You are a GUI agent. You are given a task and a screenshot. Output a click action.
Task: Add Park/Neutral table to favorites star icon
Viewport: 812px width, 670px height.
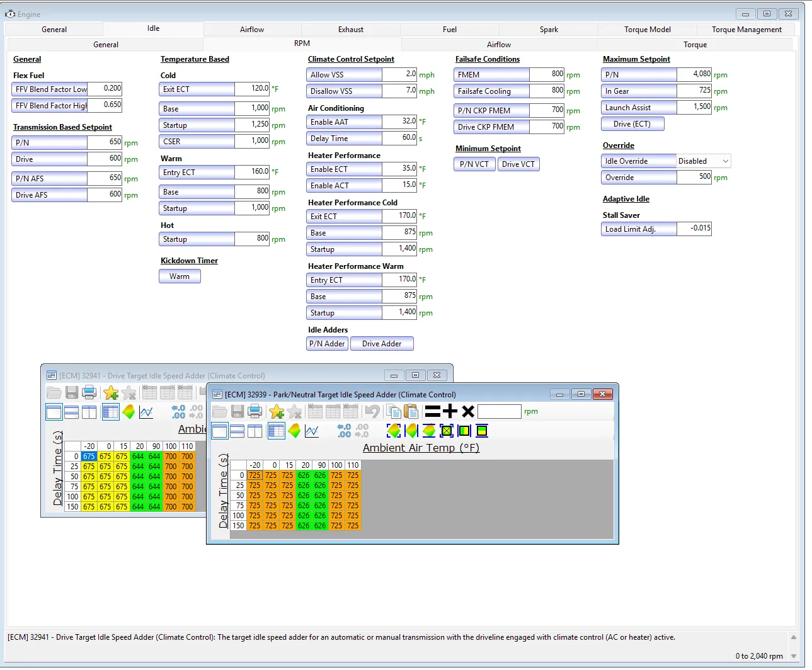(x=277, y=412)
